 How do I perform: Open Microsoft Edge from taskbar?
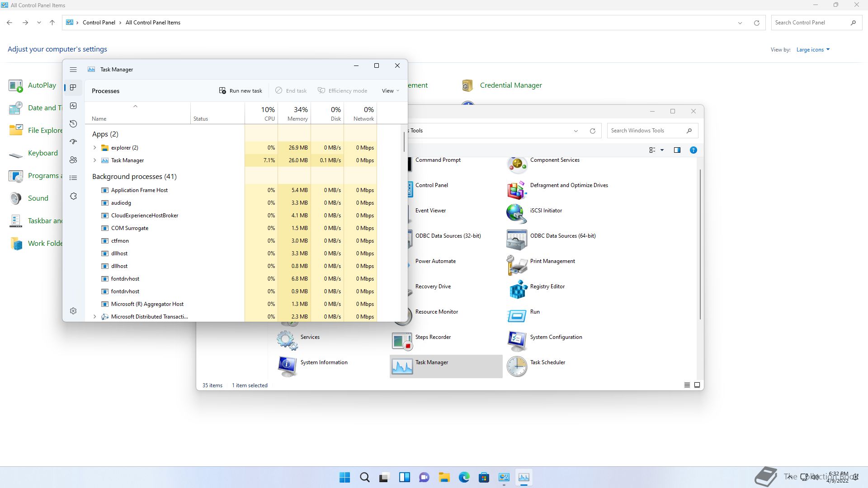(x=464, y=478)
